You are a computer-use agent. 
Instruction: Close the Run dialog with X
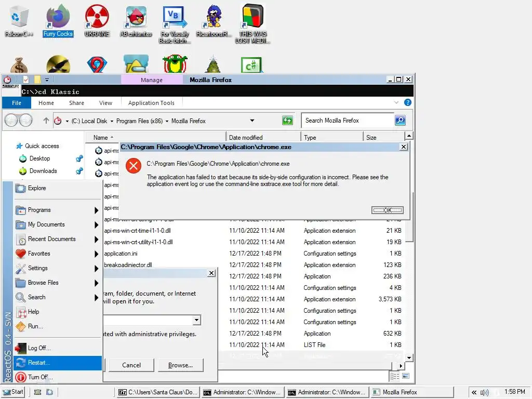pyautogui.click(x=211, y=273)
